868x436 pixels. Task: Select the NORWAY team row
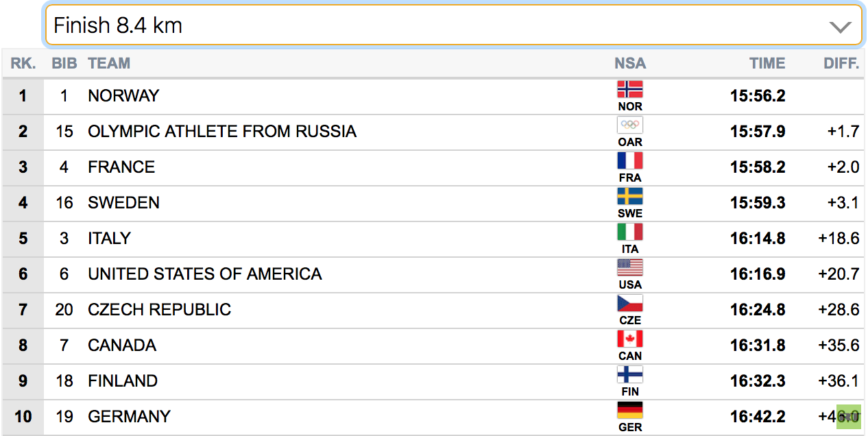coord(434,96)
